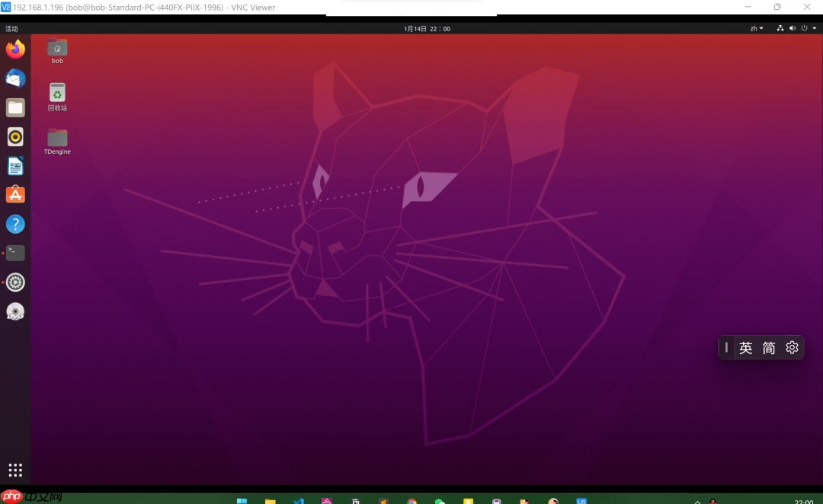Switch input method to 英 English mode
Image resolution: width=823 pixels, height=504 pixels.
click(x=746, y=347)
